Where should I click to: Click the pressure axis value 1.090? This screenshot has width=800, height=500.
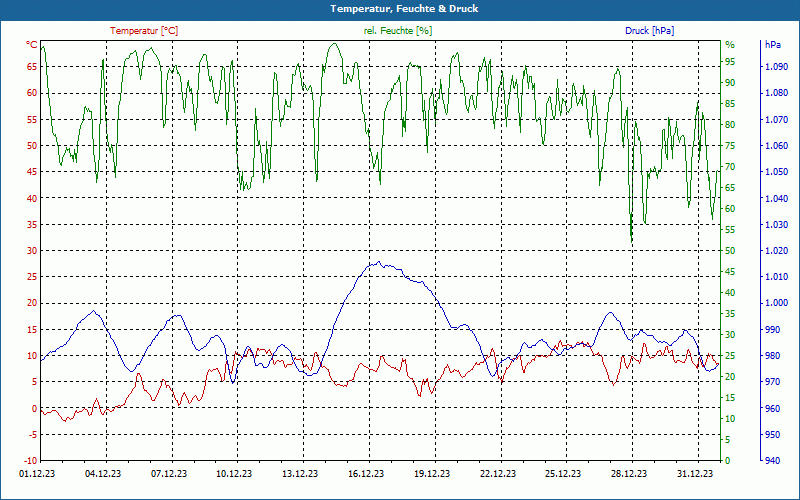(777, 66)
